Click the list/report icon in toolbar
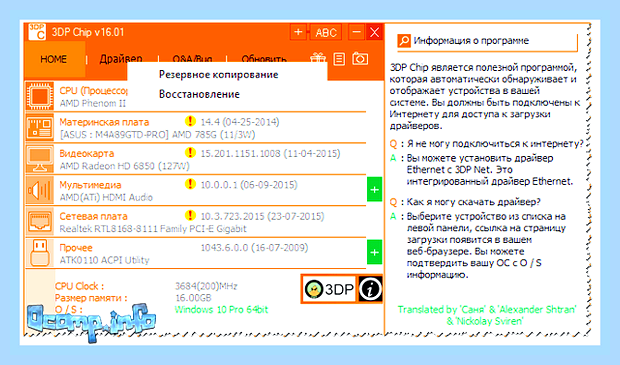This screenshot has width=620, height=365. click(339, 59)
